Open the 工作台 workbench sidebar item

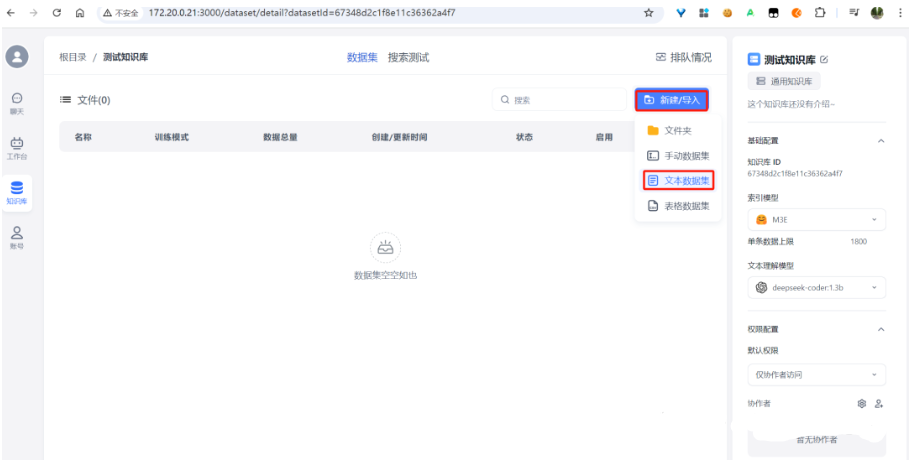(x=17, y=148)
